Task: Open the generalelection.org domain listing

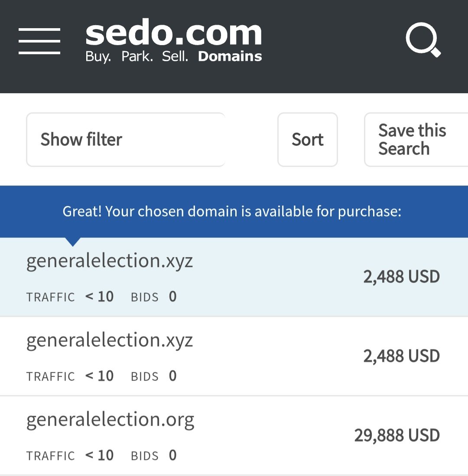Action: tap(110, 420)
